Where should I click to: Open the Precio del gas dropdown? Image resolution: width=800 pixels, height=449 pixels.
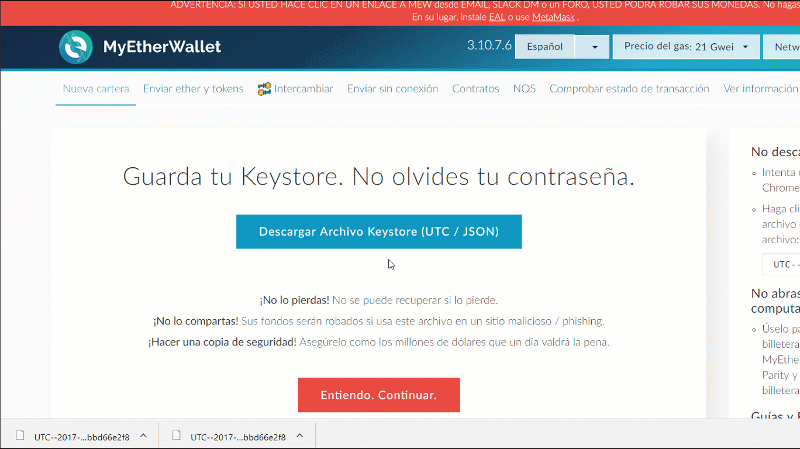click(x=686, y=47)
